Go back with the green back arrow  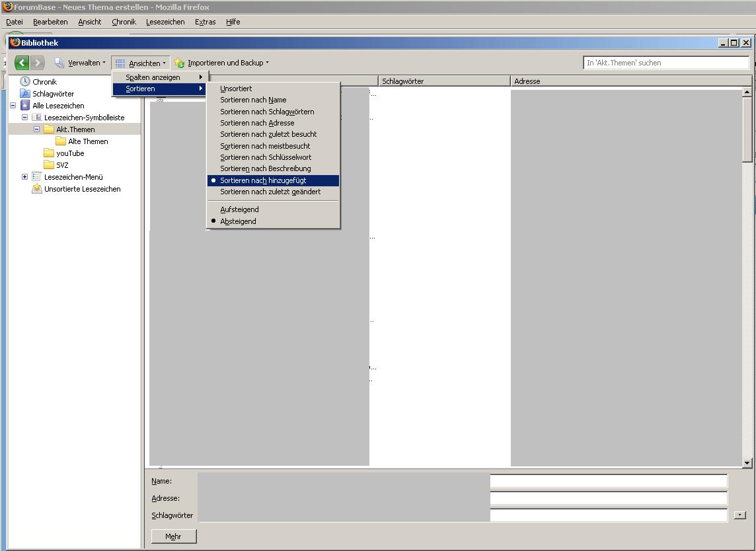click(22, 63)
